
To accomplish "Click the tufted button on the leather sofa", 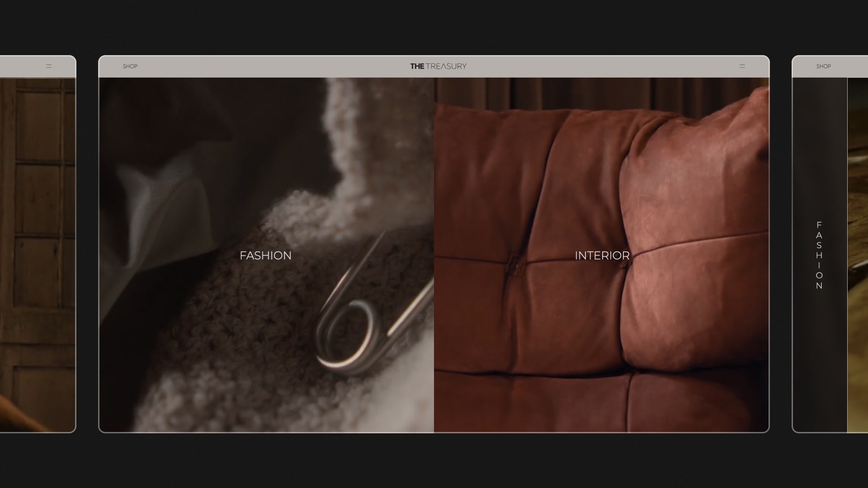I will tap(515, 263).
